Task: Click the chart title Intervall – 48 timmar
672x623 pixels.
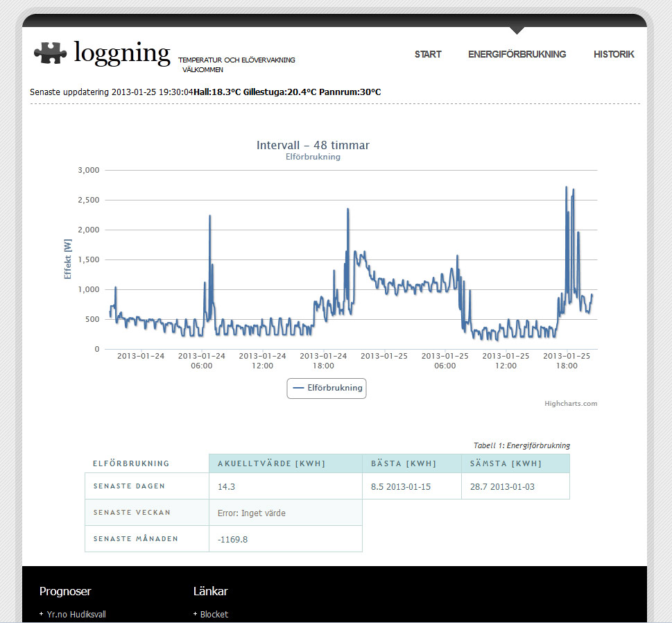Action: coord(313,145)
